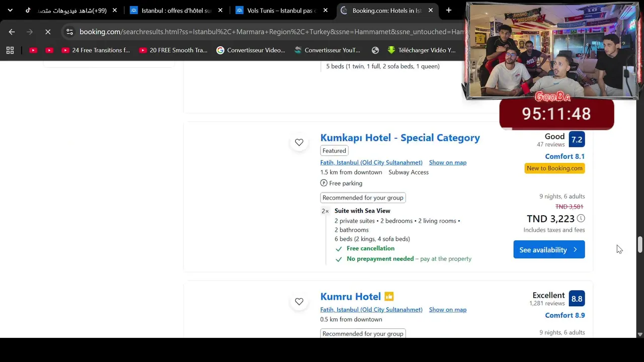
Task: Stop loading the page
Action: [x=48, y=32]
